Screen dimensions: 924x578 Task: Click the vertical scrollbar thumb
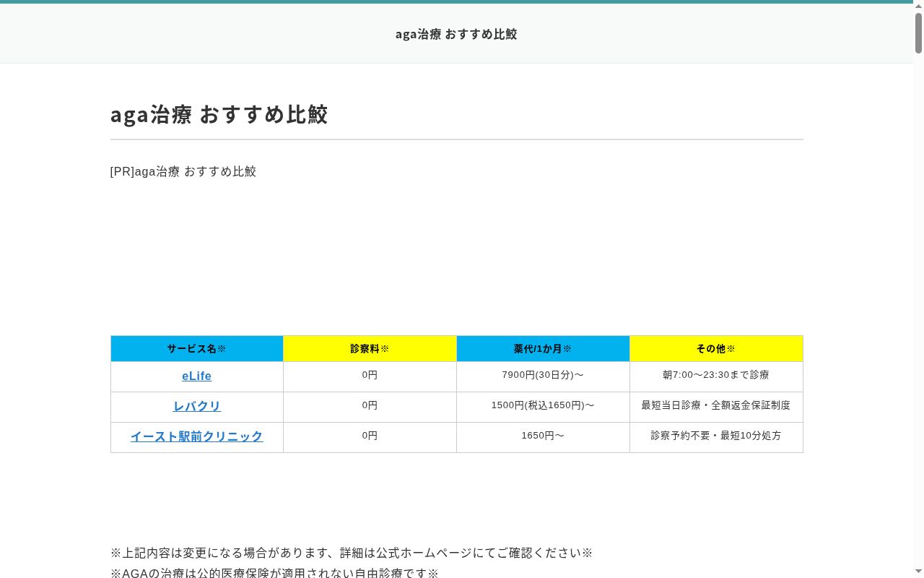coord(918,33)
